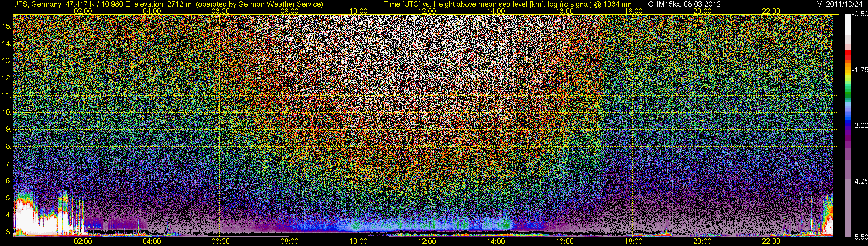
Task: Click the "22:00" label on the bottom time axis
Action: coord(771,241)
